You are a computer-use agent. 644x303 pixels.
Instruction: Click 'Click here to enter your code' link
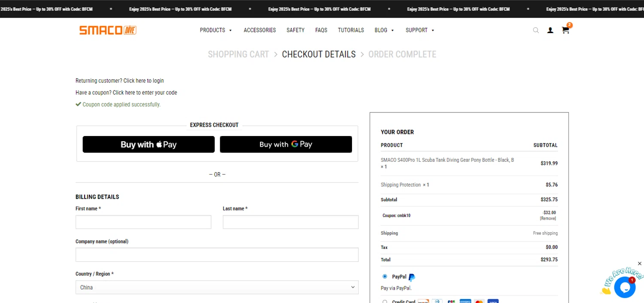tap(145, 93)
